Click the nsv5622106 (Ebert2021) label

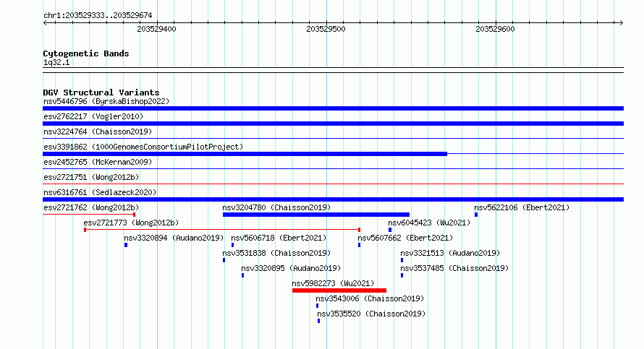click(522, 207)
